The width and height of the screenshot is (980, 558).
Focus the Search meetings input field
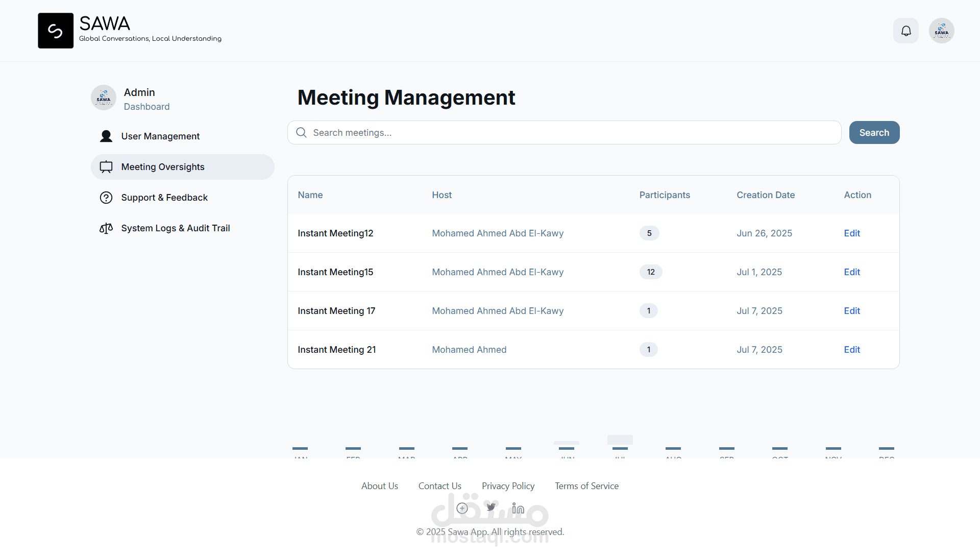[564, 133]
